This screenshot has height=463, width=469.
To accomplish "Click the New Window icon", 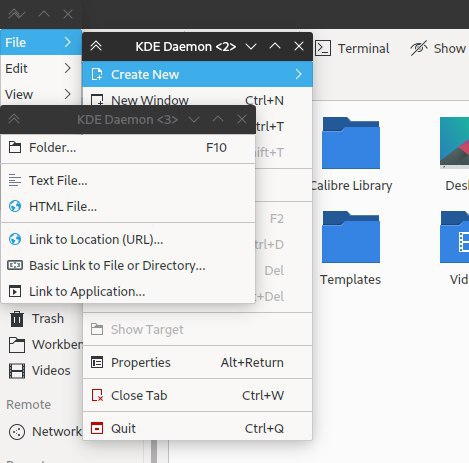I will 97,100.
